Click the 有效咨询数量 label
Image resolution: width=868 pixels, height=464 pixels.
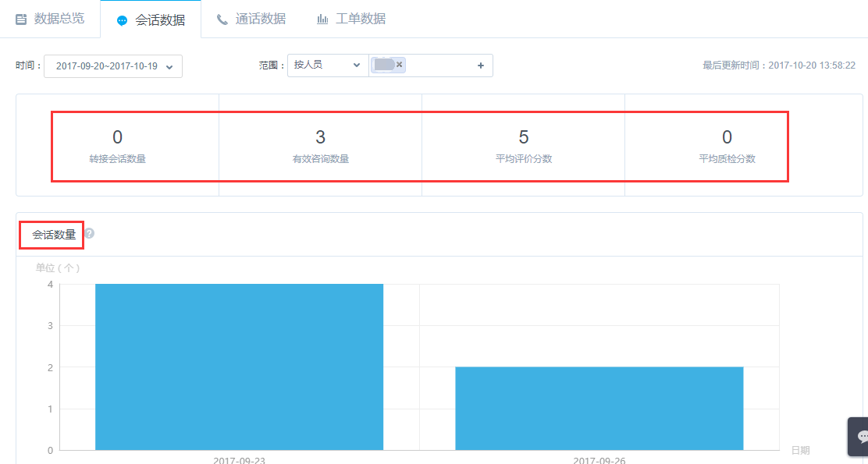(x=321, y=159)
